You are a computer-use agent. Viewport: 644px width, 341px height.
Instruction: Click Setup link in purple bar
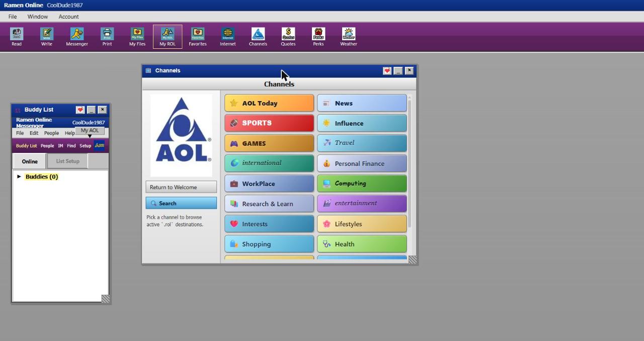point(86,146)
